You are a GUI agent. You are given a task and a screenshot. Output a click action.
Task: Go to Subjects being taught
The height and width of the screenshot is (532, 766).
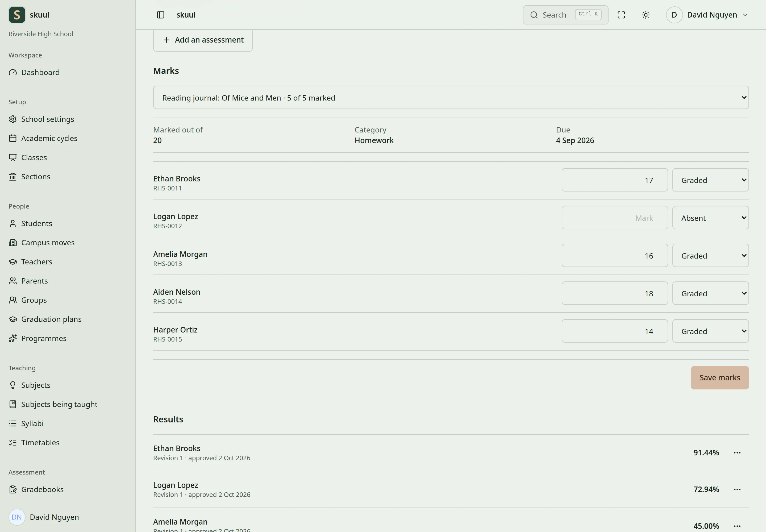(x=59, y=404)
